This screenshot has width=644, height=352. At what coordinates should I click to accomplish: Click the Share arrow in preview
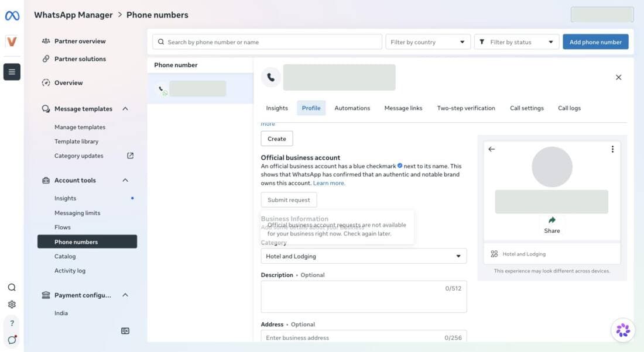pos(552,220)
